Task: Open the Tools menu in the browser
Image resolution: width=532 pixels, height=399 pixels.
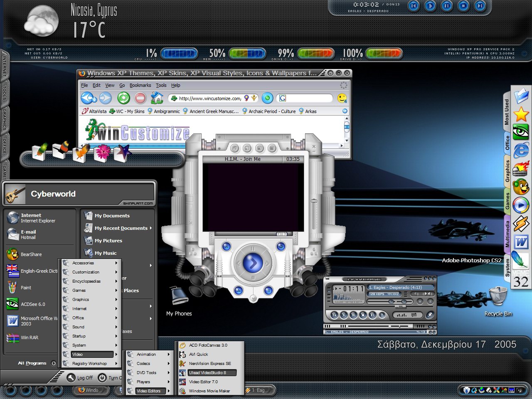Action: [161, 85]
